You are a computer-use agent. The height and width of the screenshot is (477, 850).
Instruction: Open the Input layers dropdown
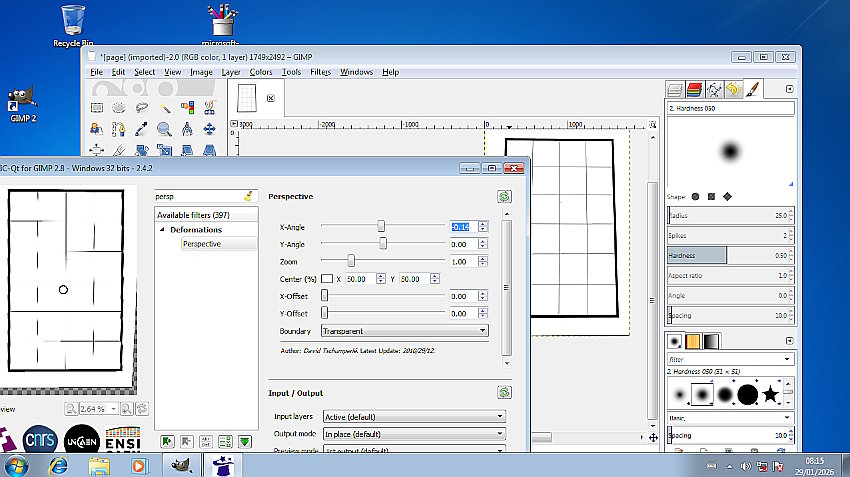(x=415, y=416)
